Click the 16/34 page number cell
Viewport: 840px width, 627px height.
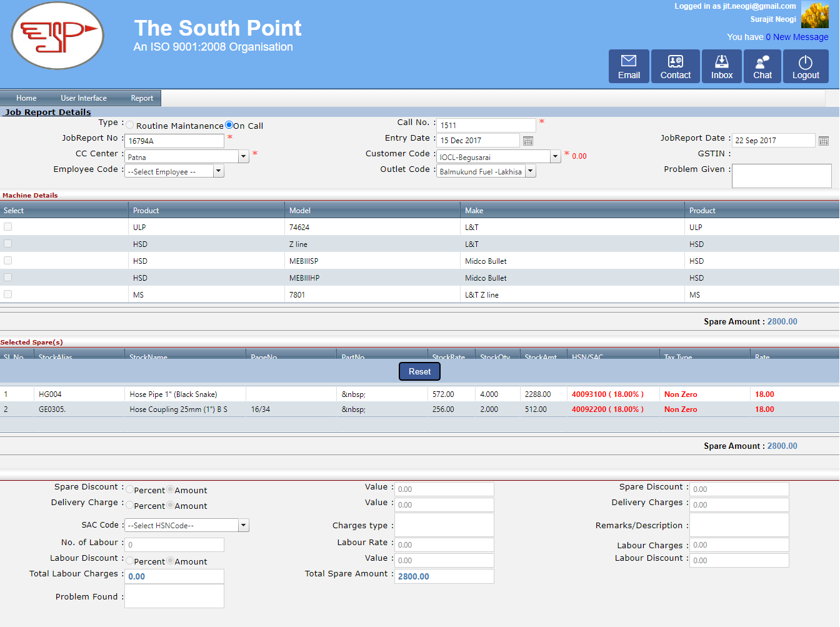click(x=292, y=409)
